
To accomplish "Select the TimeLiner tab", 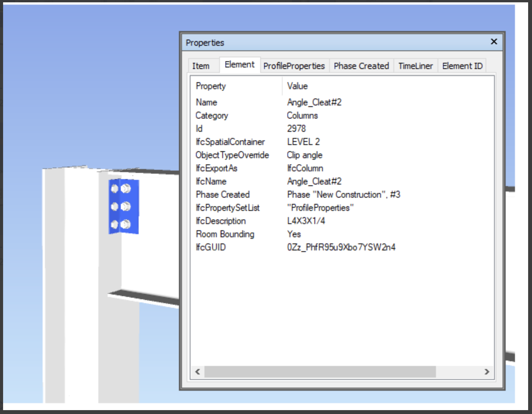I will 415,66.
